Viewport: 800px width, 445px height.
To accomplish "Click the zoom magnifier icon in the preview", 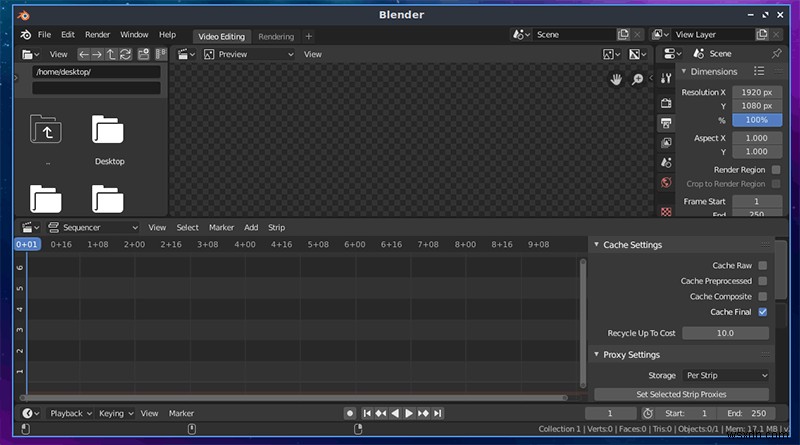I will point(638,79).
